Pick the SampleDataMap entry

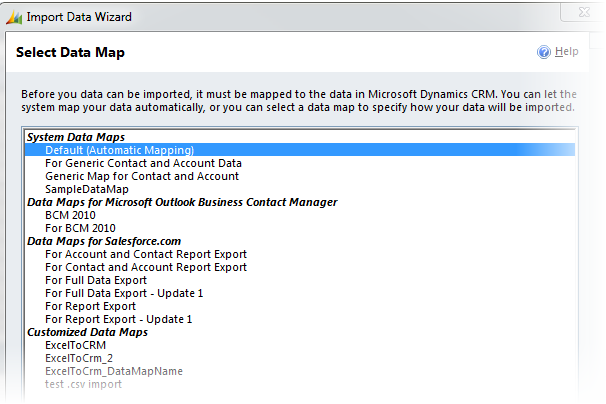pyautogui.click(x=87, y=189)
